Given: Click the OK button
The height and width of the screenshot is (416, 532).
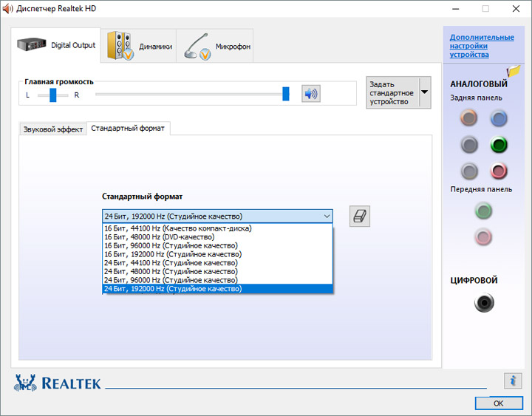Looking at the screenshot, I should [x=499, y=403].
